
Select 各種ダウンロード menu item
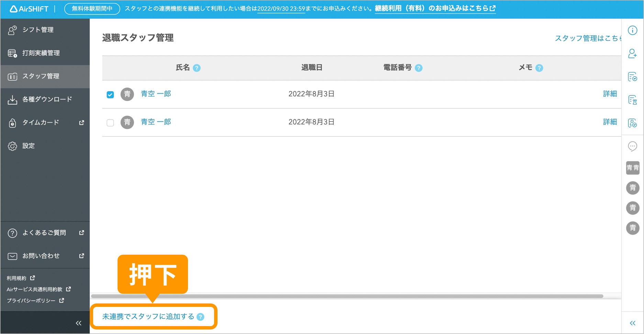pos(47,99)
